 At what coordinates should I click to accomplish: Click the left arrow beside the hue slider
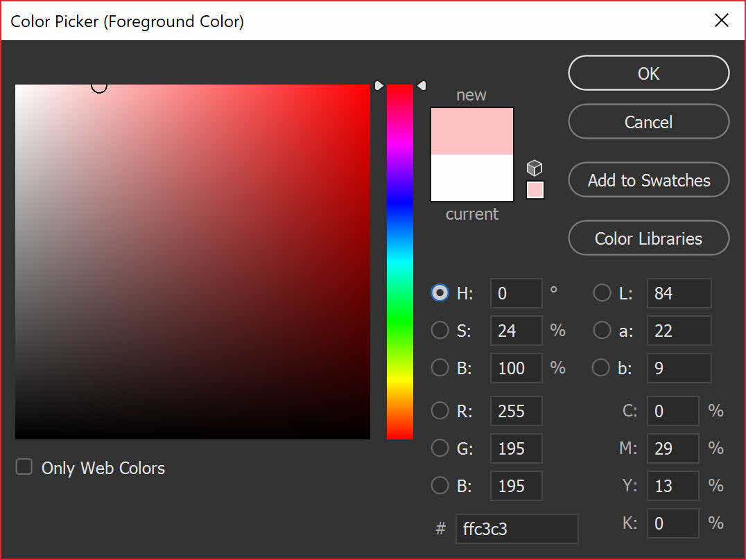pos(379,85)
